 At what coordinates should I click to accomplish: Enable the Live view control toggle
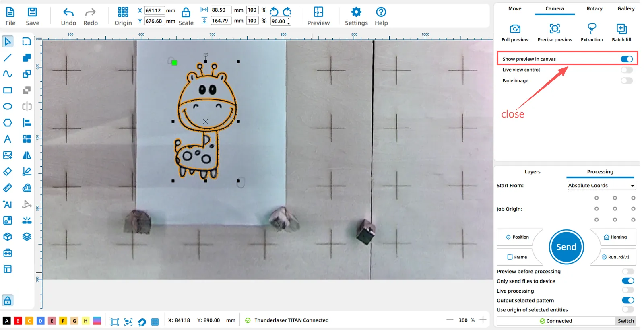pos(627,70)
